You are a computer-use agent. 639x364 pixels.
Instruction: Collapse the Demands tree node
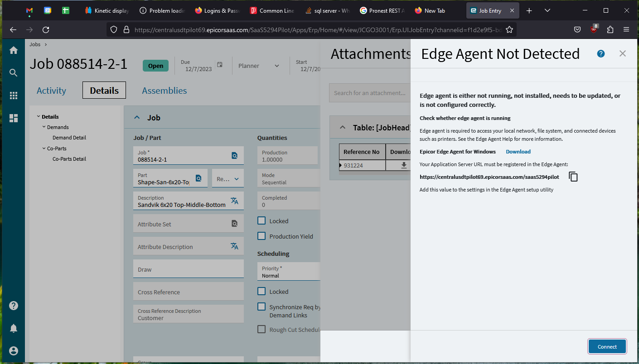44,127
